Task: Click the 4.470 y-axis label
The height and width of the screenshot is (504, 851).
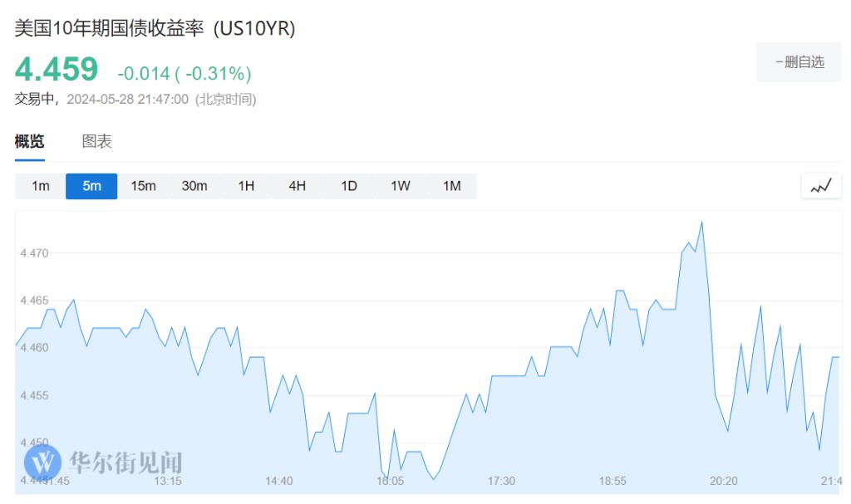Action: coord(35,253)
